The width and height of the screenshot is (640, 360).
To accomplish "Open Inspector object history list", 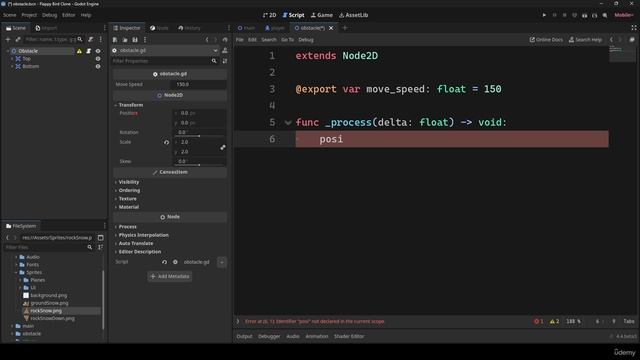I will pos(225,40).
